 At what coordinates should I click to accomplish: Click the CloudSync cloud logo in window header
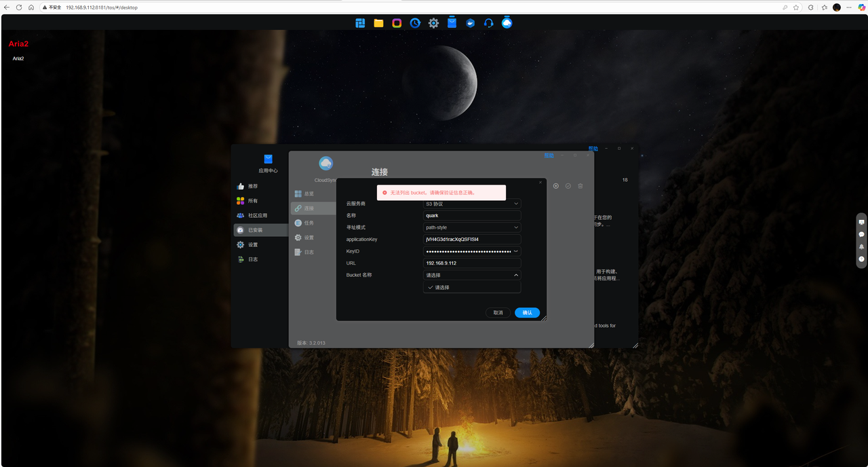coord(325,164)
